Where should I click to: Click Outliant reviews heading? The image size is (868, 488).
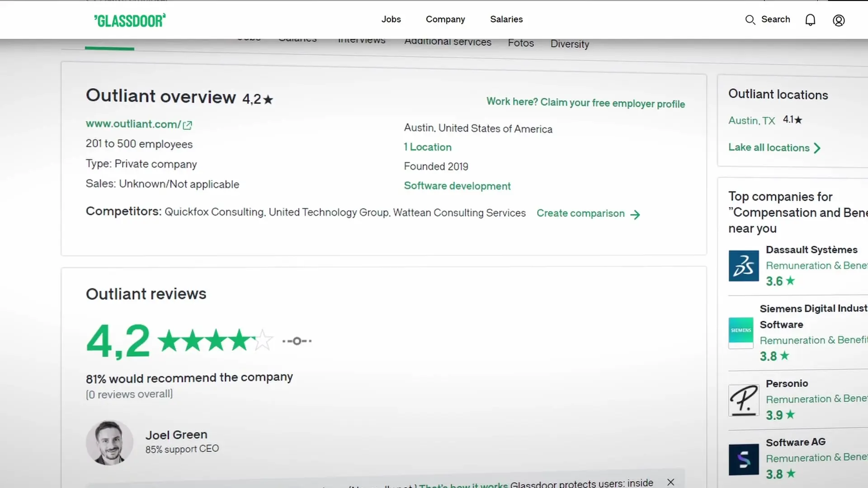click(x=146, y=294)
